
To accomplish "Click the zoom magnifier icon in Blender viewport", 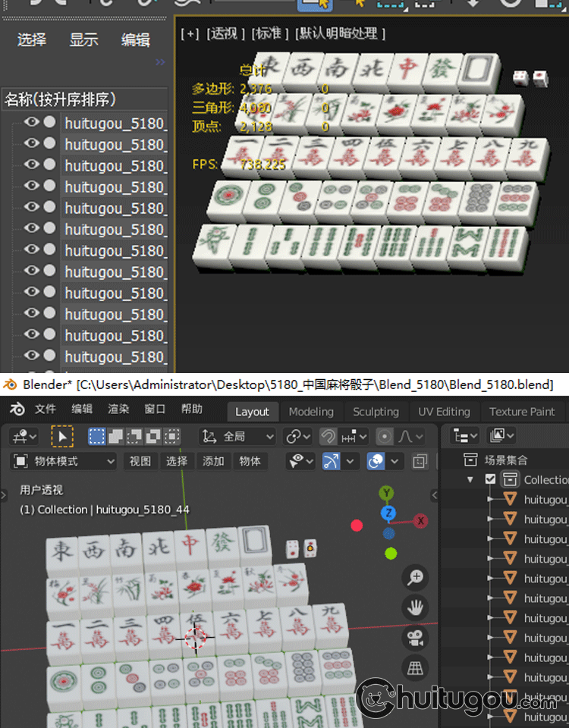I will point(415,578).
